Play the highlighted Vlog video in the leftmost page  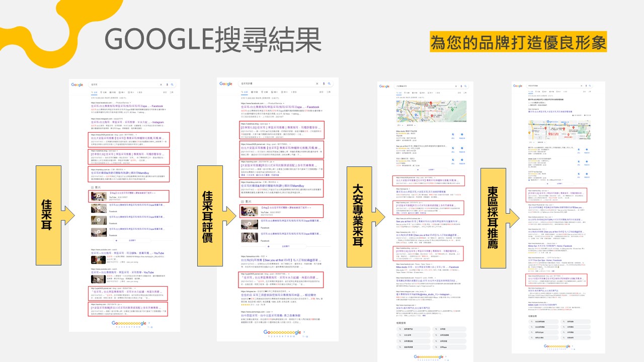[97, 195]
